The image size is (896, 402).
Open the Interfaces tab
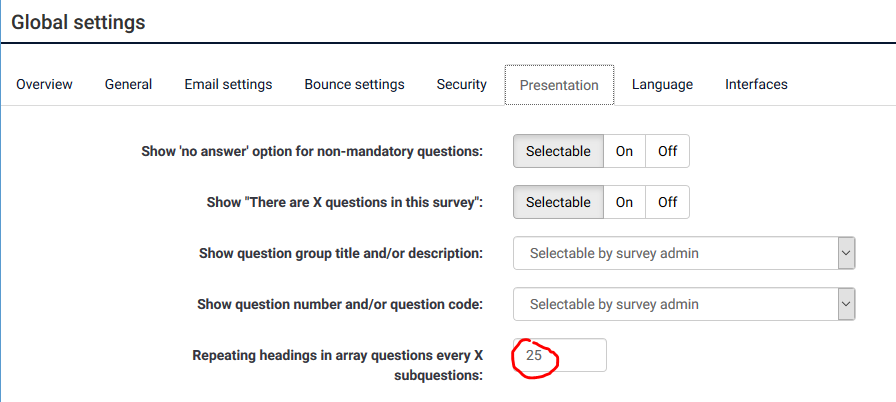coord(756,85)
